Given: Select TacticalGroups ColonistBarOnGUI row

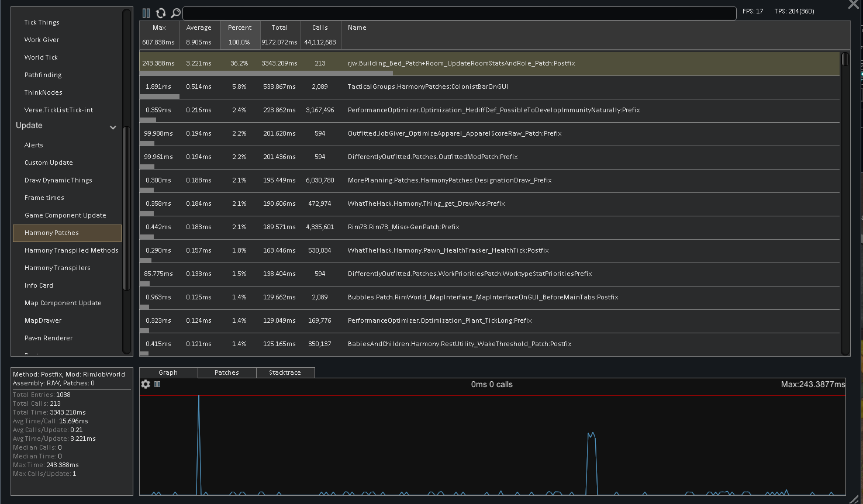Looking at the screenshot, I should click(x=489, y=87).
